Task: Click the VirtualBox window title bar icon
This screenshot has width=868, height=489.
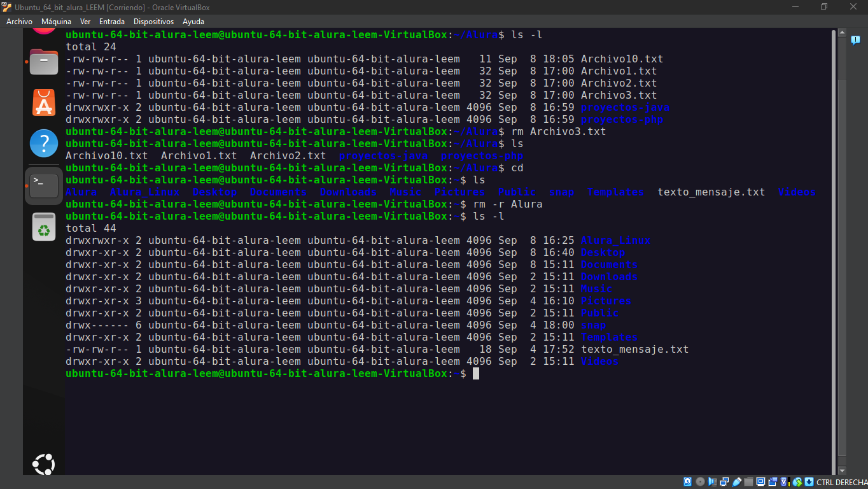Action: (x=7, y=7)
